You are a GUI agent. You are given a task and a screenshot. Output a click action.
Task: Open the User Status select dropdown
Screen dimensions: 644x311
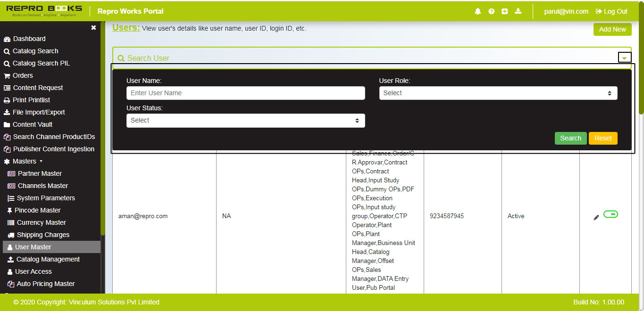coord(245,120)
